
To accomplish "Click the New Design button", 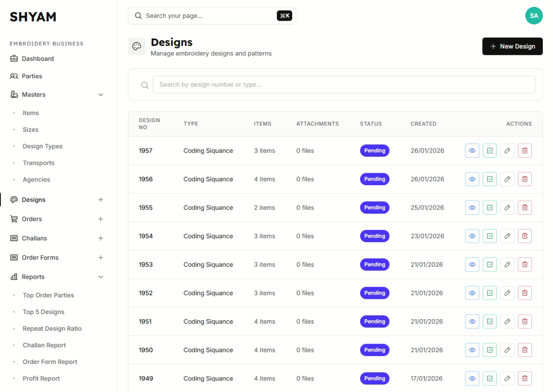I will (x=512, y=47).
